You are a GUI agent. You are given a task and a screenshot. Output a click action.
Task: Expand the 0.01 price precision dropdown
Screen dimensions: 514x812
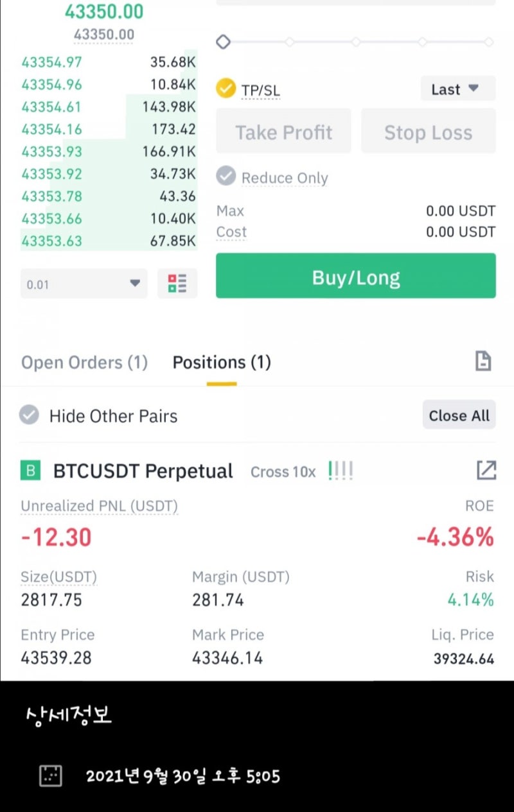(84, 284)
